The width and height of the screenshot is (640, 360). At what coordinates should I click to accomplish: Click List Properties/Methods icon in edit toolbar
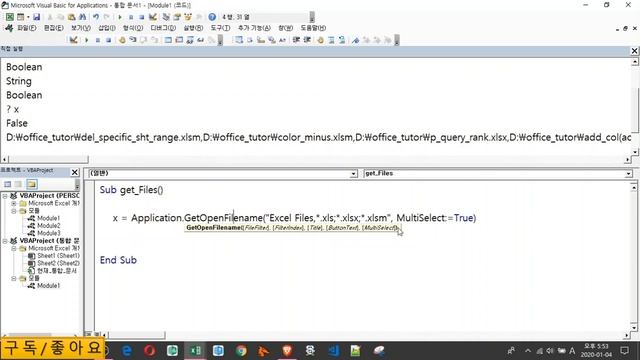[239, 40]
